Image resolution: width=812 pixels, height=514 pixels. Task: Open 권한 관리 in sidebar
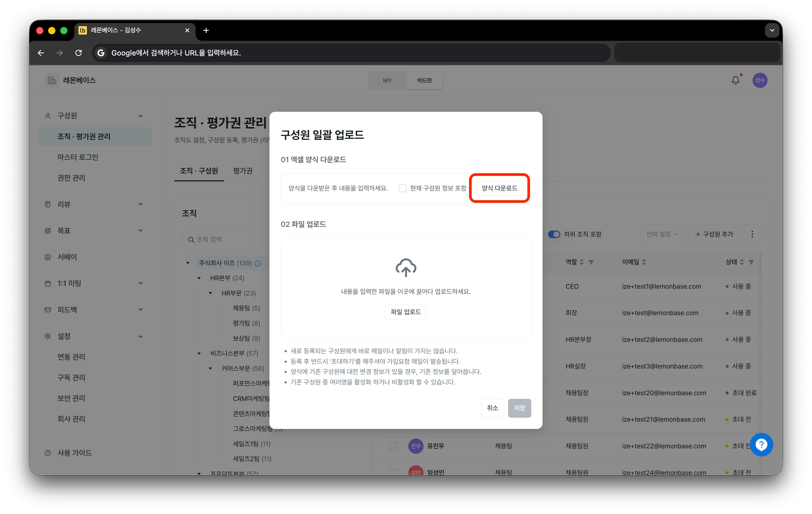tap(71, 178)
